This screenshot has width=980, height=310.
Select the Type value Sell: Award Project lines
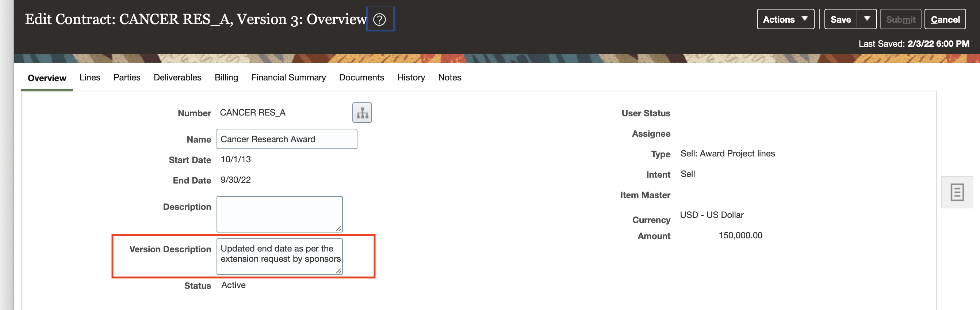[x=727, y=154]
